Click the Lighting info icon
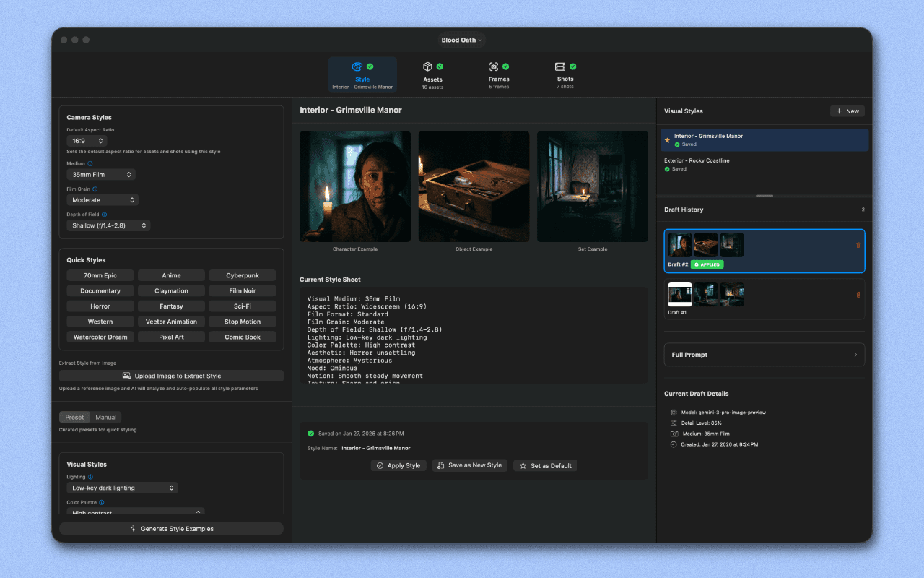The width and height of the screenshot is (924, 578). click(90, 477)
